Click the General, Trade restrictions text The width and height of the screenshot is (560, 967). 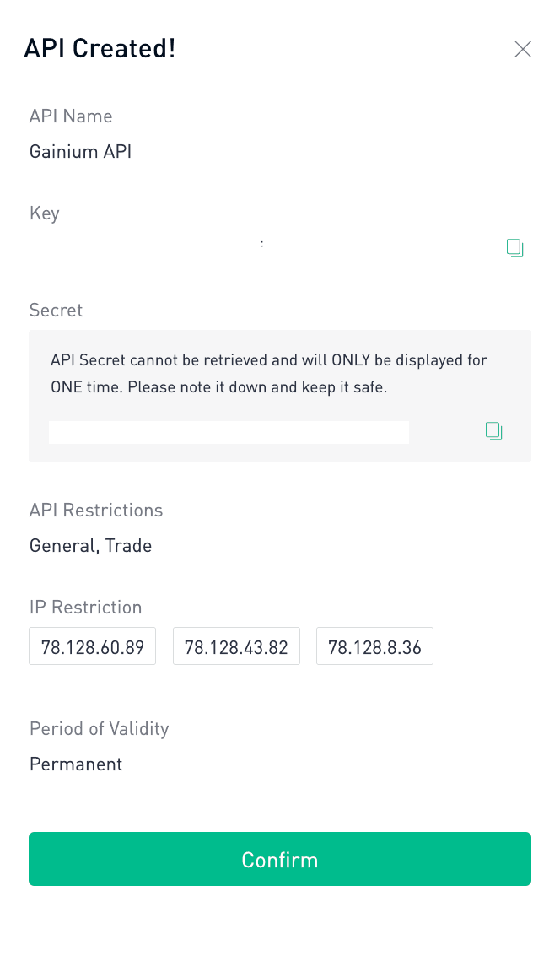coord(90,546)
